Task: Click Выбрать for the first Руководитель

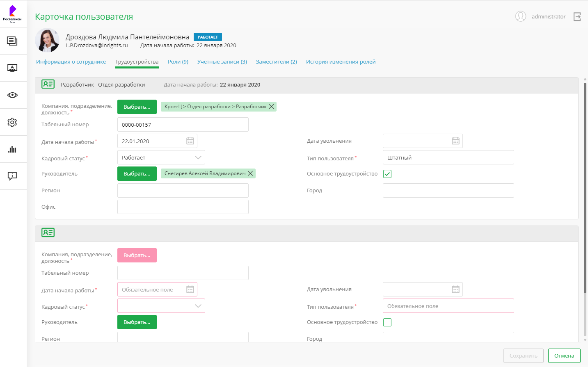Action: 137,174
